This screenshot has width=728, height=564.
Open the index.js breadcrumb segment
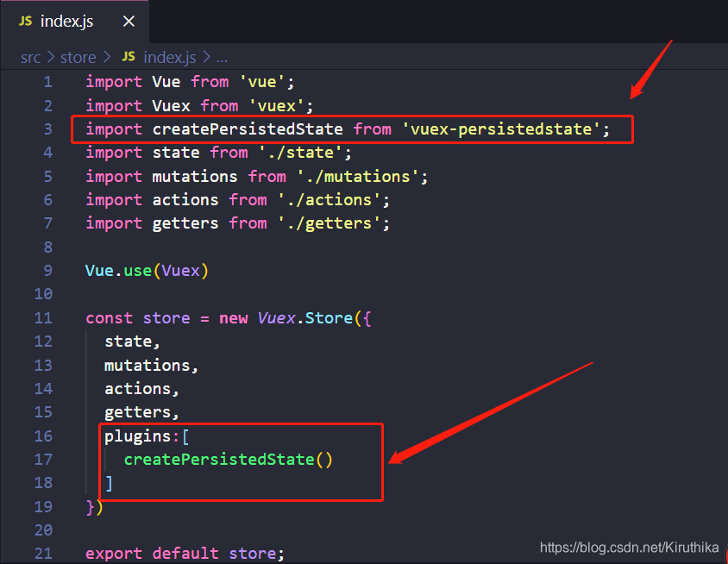[x=169, y=58]
